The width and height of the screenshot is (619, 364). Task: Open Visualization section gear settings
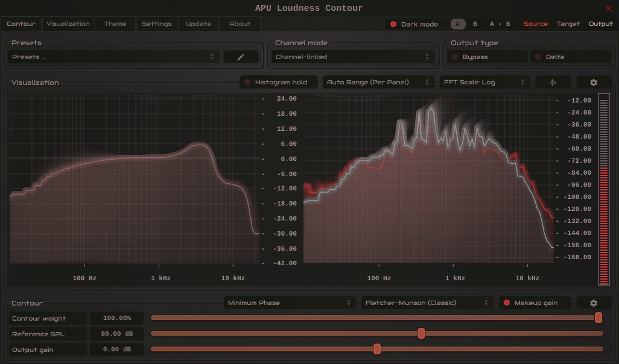593,82
